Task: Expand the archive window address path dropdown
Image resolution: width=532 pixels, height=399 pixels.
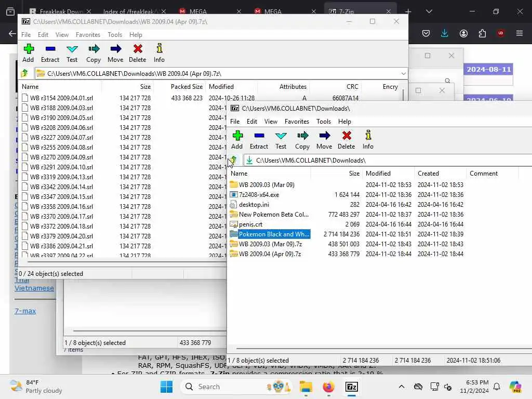Action: click(x=403, y=74)
